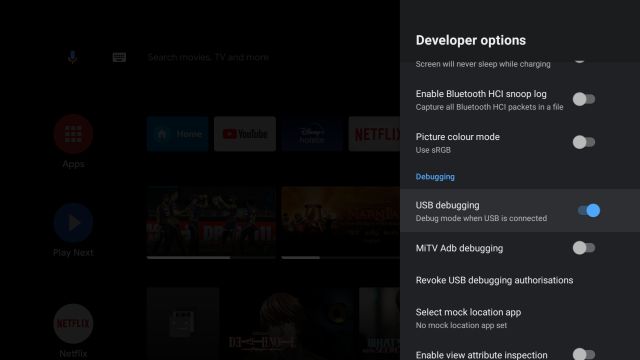Open the Home app tile

coord(178,134)
